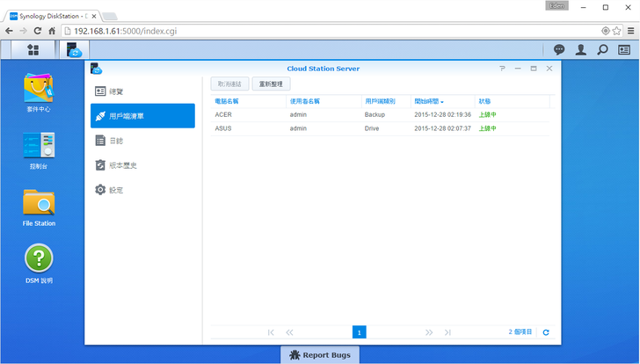This screenshot has width=640, height=364.
Task: Sort by 開始時間 column header
Action: (429, 101)
